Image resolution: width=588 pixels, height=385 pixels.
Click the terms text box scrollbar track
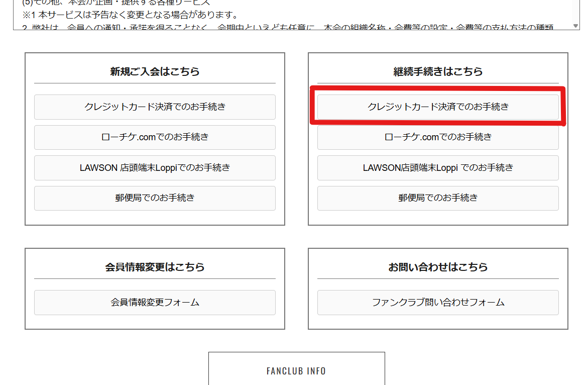576,10
